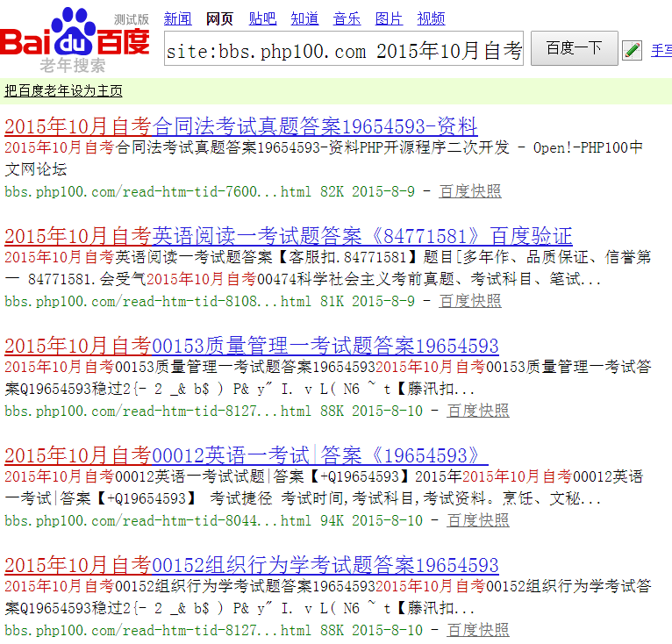The height and width of the screenshot is (644, 672).
Task: Click snippet text 文网论坛
Action: point(36,169)
